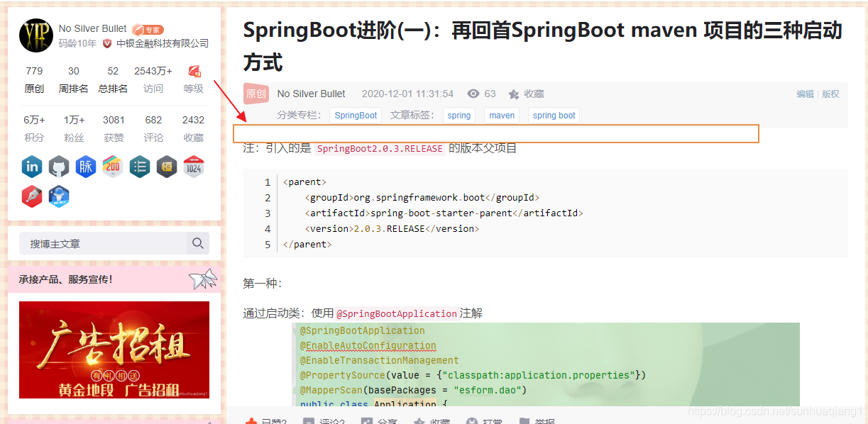Click the </parent> closing tag code line
The height and width of the screenshot is (424, 868).
point(307,245)
